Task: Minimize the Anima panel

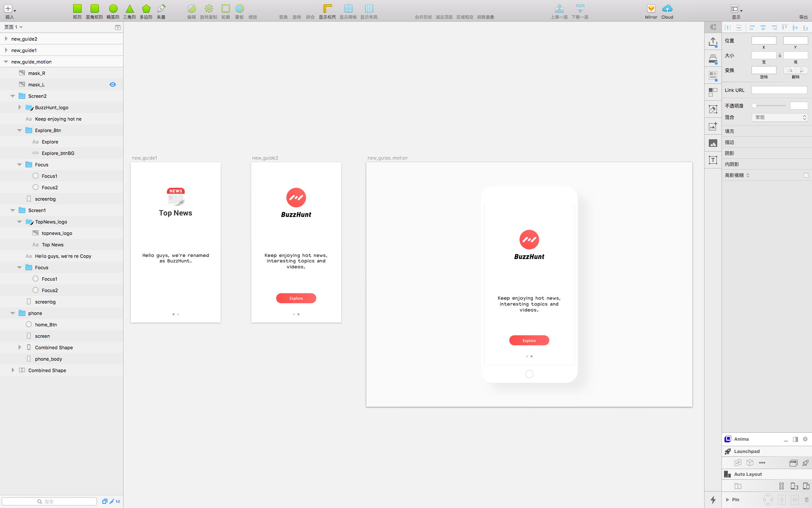Action: coord(786,440)
